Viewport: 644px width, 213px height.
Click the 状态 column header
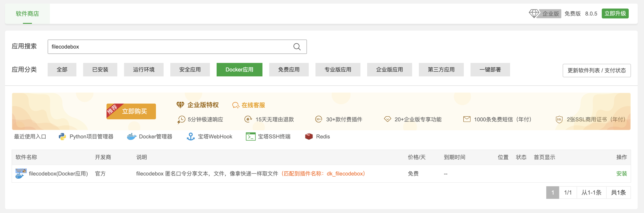pos(521,157)
